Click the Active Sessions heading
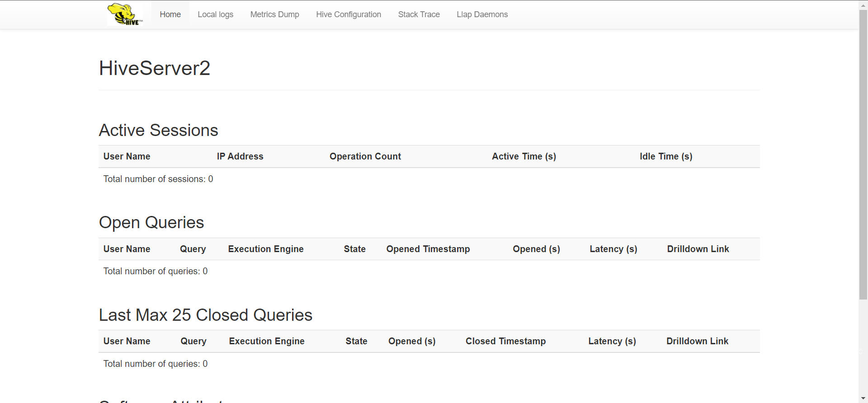This screenshot has height=403, width=868. click(159, 130)
